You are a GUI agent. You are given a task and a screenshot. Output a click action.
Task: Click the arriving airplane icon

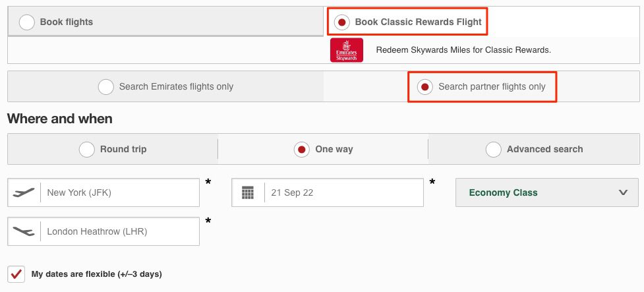24,231
